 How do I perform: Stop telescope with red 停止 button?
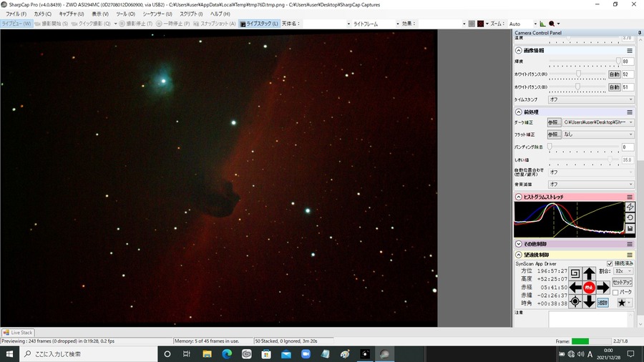589,288
